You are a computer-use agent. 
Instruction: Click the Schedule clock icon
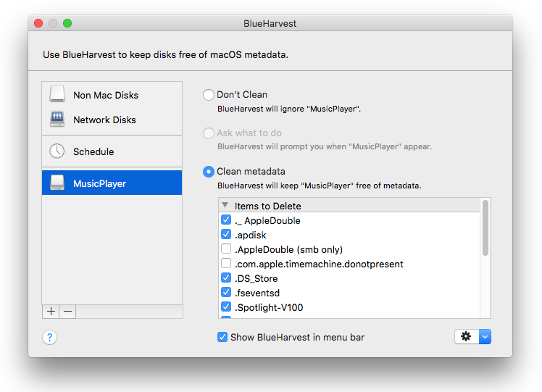[x=57, y=151]
